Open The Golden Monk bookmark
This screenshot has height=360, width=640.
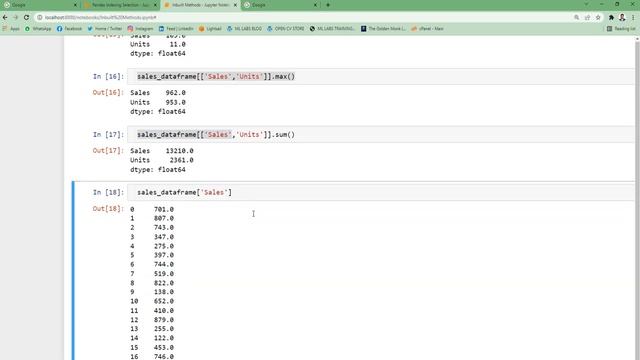(383, 29)
